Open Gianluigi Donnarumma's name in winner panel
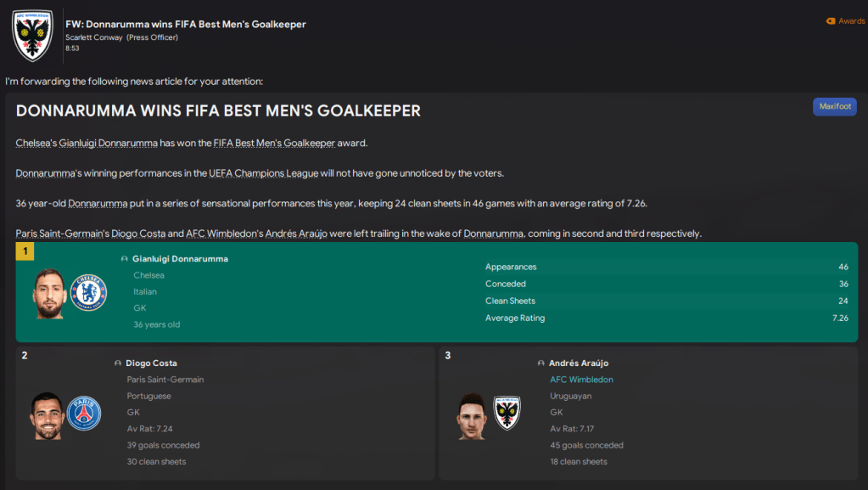This screenshot has height=490, width=868. pos(180,259)
